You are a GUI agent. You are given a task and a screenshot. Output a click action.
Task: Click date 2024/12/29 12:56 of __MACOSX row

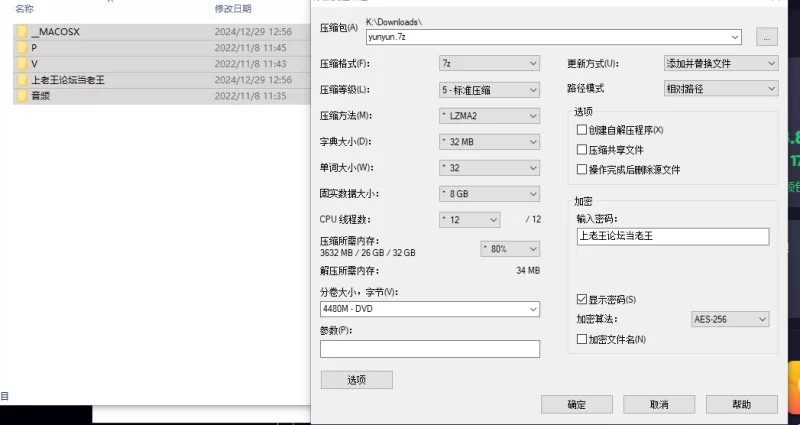253,32
